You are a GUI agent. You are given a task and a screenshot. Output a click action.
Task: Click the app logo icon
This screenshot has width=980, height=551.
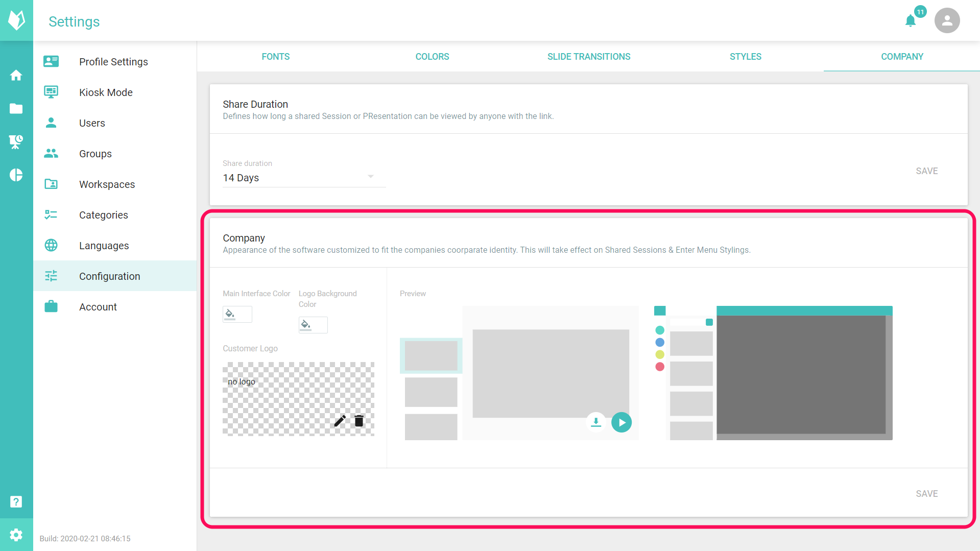16,20
